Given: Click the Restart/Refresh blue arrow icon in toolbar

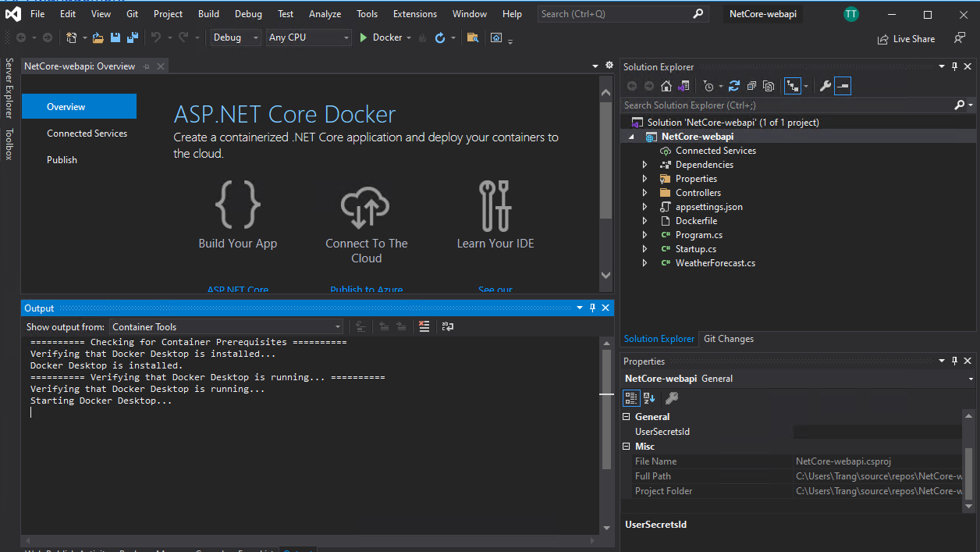Looking at the screenshot, I should coord(440,37).
